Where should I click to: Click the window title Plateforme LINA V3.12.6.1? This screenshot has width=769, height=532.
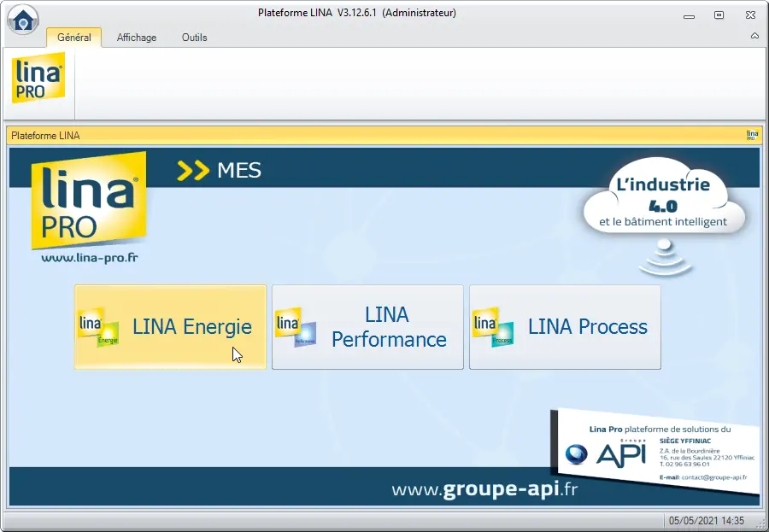tap(357, 13)
